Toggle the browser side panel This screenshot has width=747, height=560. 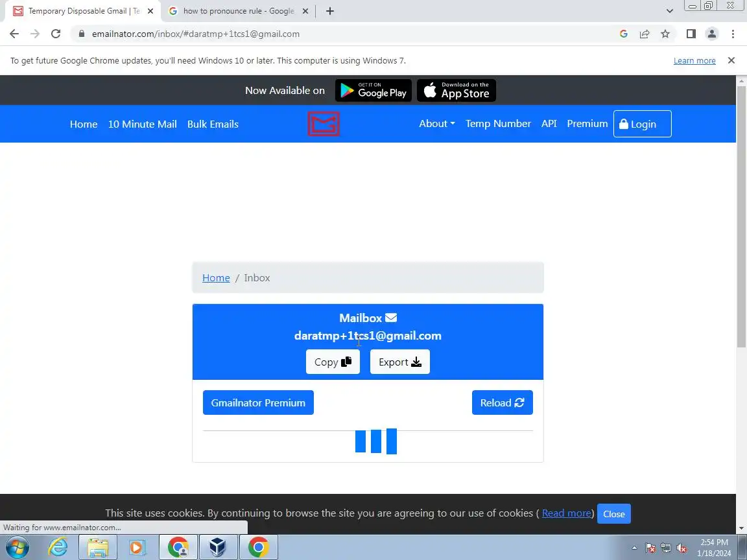point(691,34)
